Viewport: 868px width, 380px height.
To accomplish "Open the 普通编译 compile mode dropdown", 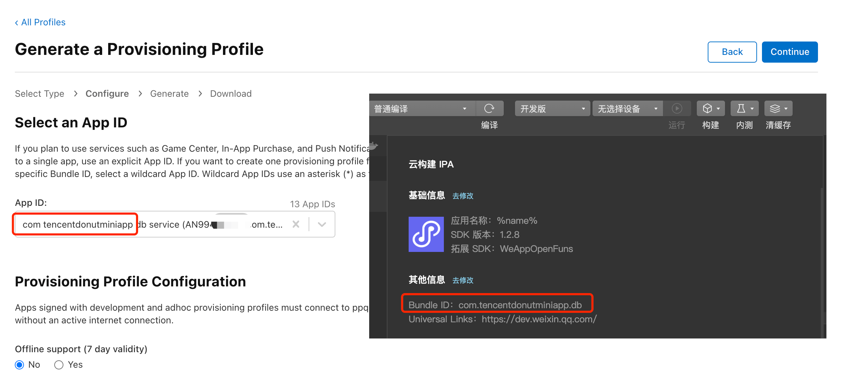I will (422, 108).
